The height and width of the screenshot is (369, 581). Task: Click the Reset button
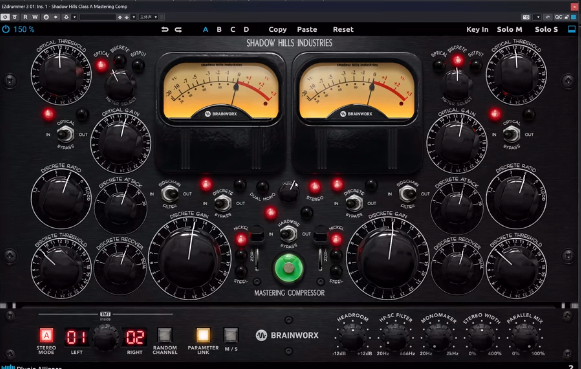click(x=343, y=30)
